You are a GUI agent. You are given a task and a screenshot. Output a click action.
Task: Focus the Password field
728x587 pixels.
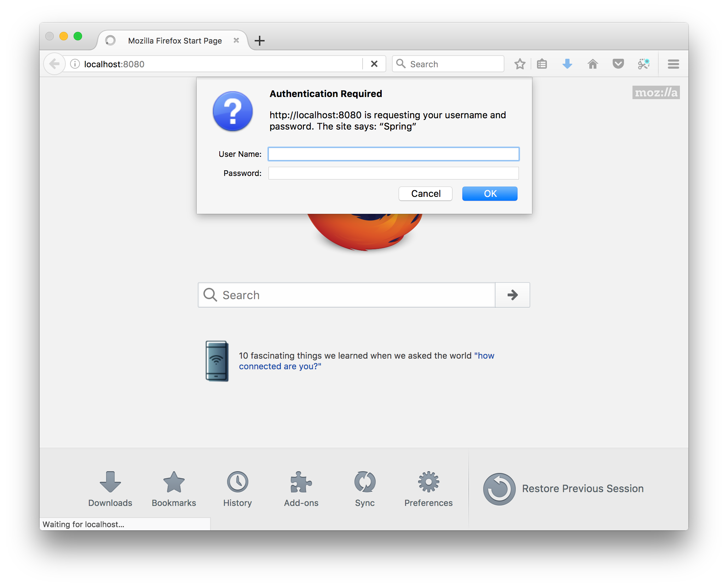(393, 173)
